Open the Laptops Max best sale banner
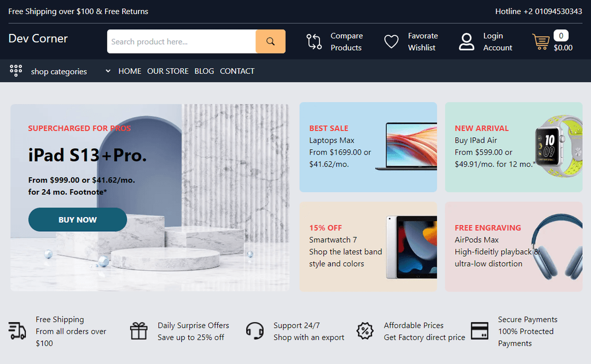 tap(368, 147)
